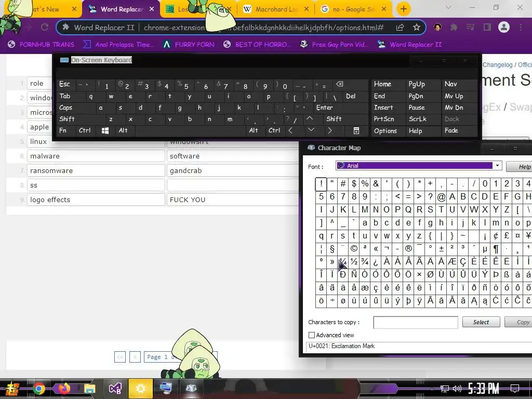Open the Chrome extensions puzzle icon
This screenshot has width=532, height=399.
(x=454, y=27)
